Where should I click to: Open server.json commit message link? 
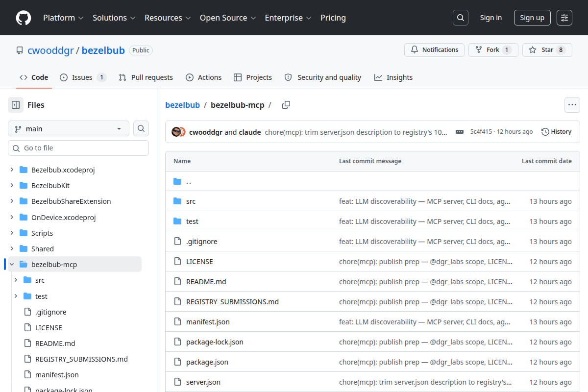point(425,382)
